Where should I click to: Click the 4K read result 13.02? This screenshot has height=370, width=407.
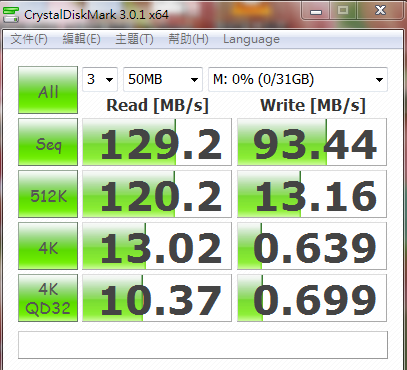tap(157, 246)
